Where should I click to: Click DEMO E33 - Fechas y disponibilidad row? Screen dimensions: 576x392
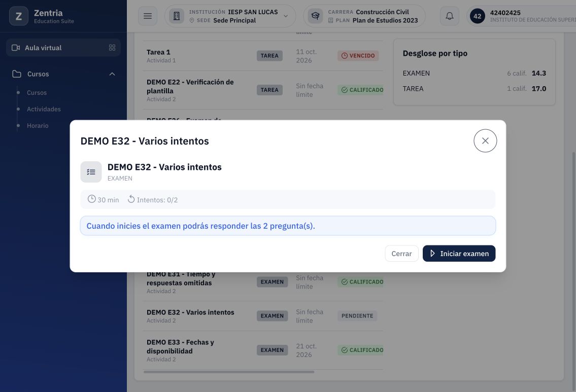pos(263,350)
